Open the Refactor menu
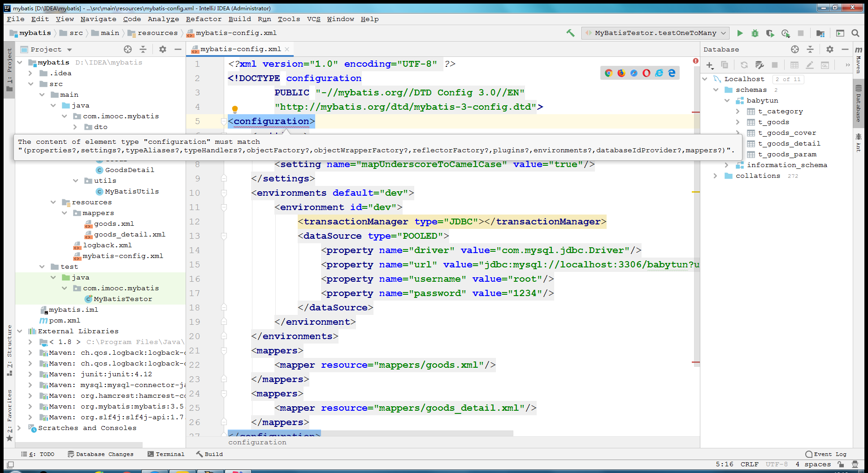This screenshot has height=473, width=868. [204, 19]
